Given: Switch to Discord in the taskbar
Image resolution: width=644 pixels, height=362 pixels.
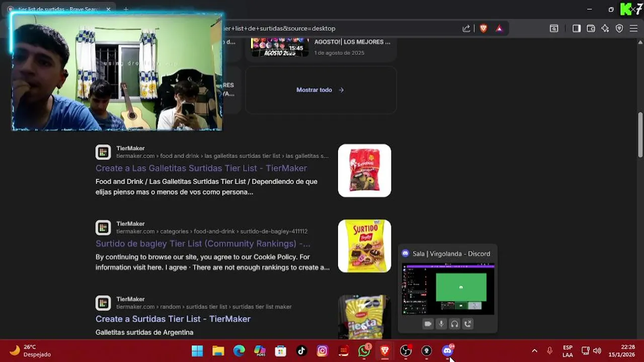Looking at the screenshot, I should (x=448, y=351).
